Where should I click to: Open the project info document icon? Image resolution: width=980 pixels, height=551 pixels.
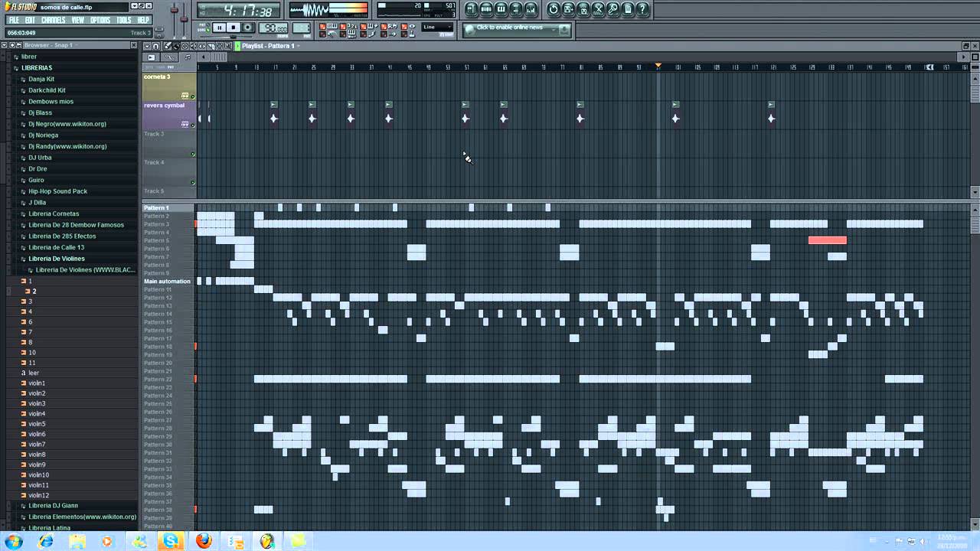pos(627,9)
